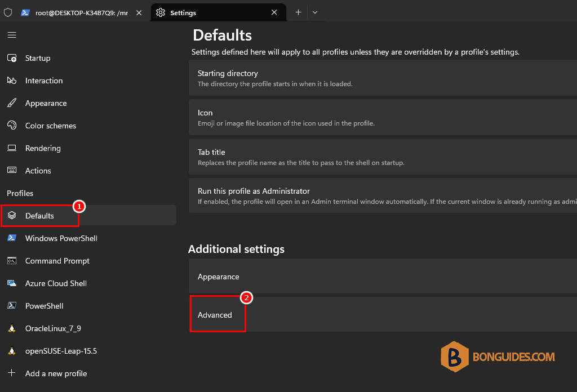
Task: Open the hamburger navigation menu
Action: pyautogui.click(x=12, y=35)
